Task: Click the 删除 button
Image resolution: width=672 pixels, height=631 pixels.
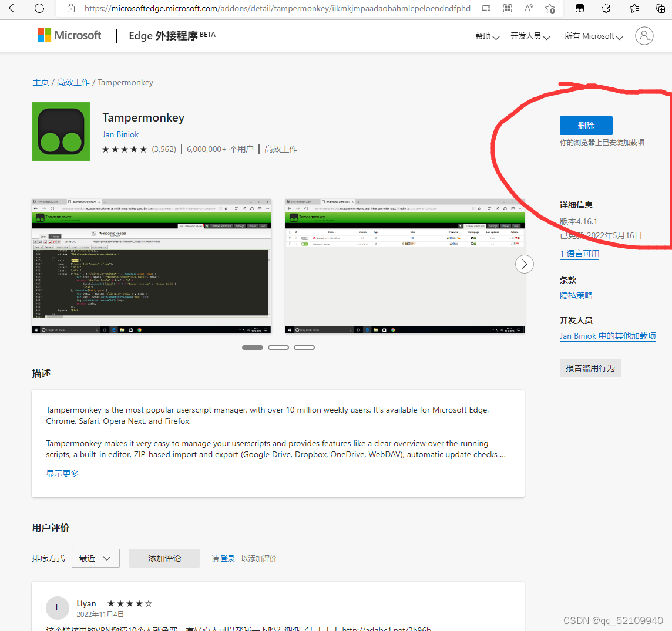Action: [x=586, y=126]
